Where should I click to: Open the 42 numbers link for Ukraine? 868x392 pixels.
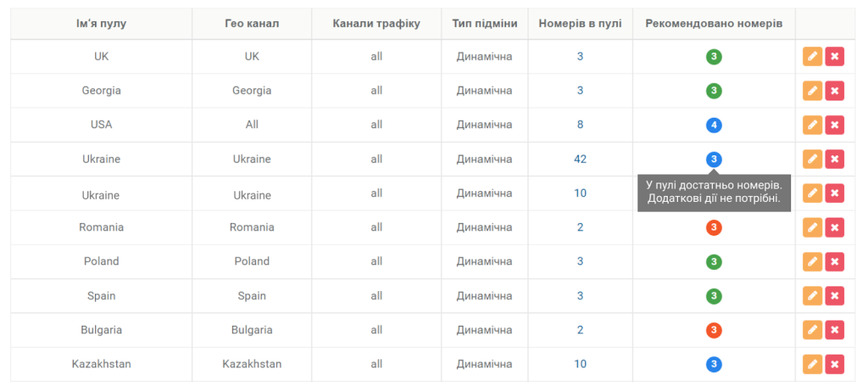point(580,160)
